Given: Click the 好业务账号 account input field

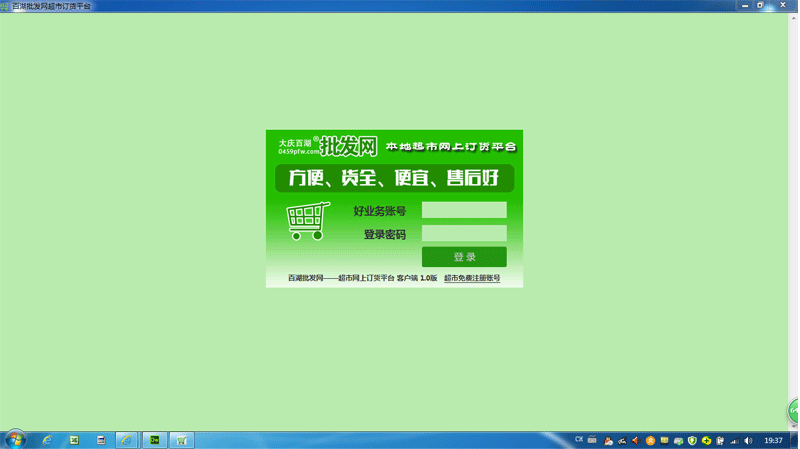Looking at the screenshot, I should pyautogui.click(x=464, y=210).
